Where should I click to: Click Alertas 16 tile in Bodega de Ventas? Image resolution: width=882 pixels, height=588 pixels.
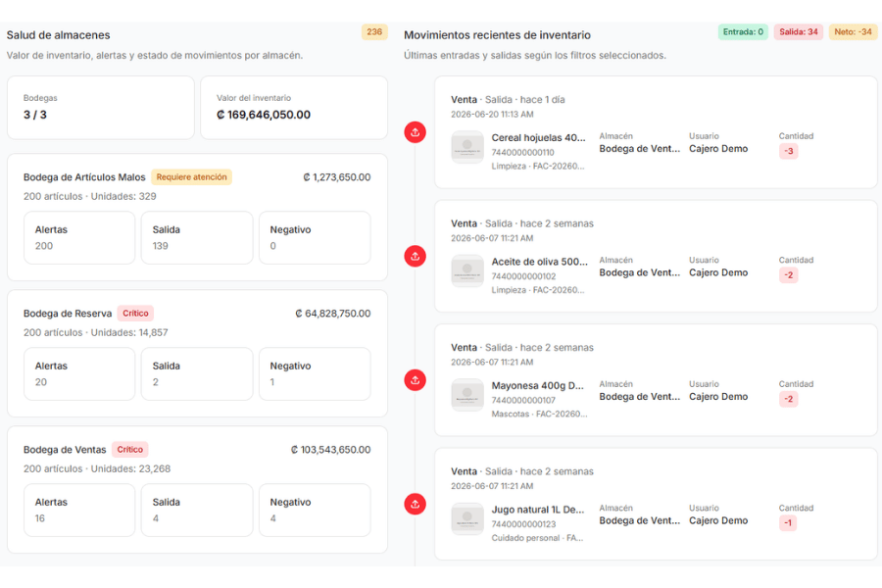click(x=79, y=510)
